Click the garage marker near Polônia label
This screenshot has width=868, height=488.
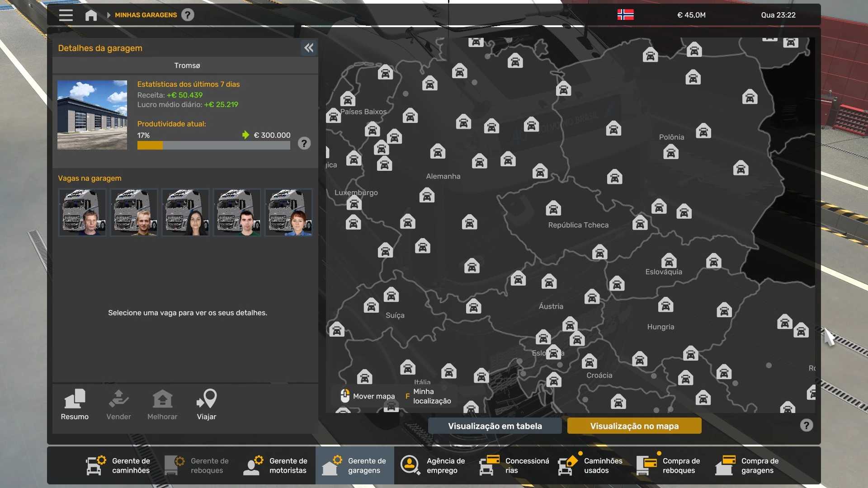click(x=671, y=152)
